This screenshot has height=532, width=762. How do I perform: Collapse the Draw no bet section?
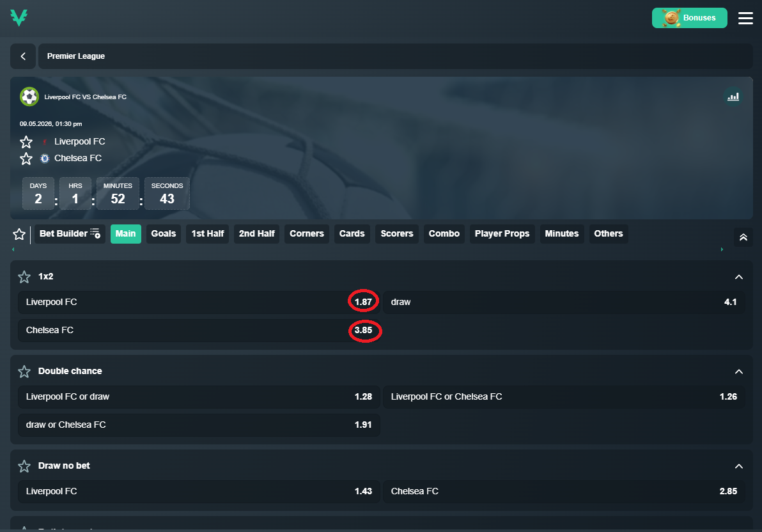739,467
